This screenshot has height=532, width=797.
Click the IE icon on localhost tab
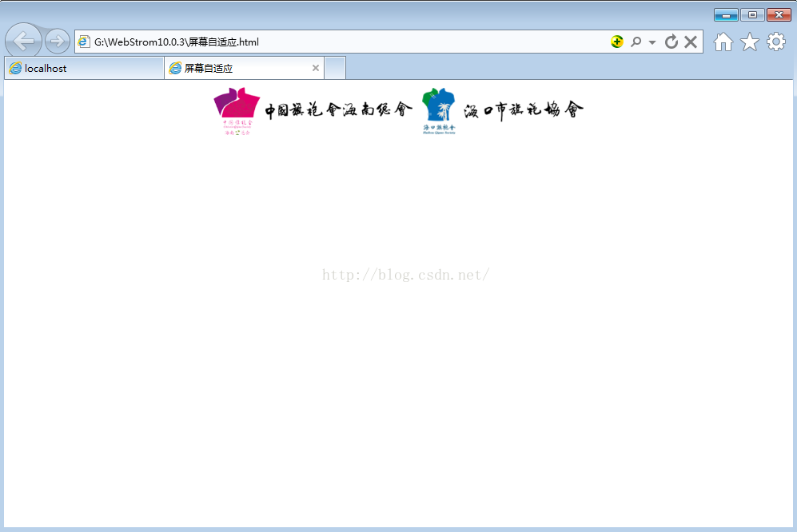(16, 68)
